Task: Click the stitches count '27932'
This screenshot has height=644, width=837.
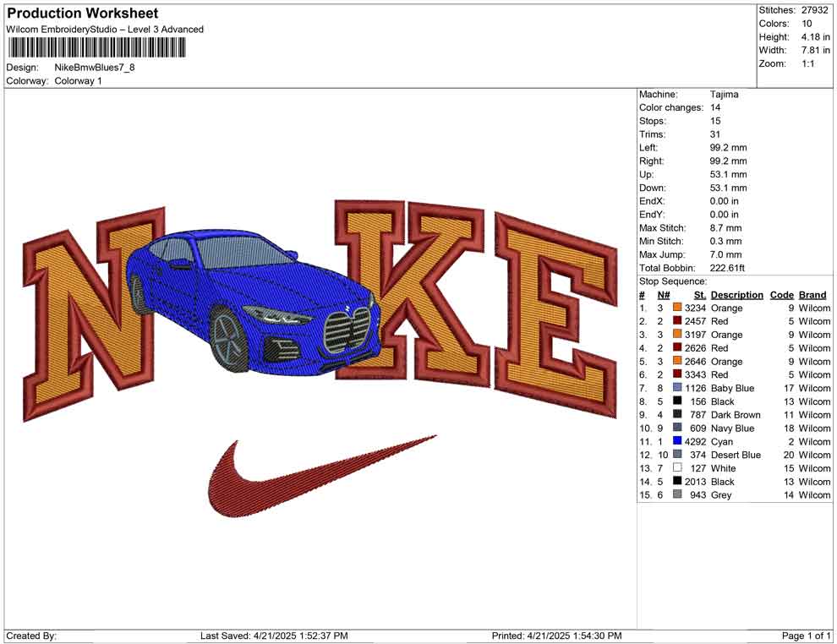Action: (x=814, y=10)
